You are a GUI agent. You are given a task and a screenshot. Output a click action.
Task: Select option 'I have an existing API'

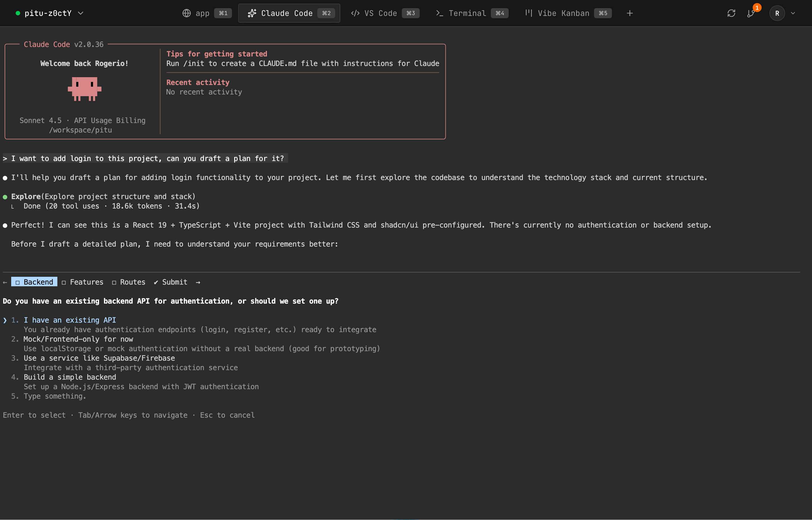point(70,320)
